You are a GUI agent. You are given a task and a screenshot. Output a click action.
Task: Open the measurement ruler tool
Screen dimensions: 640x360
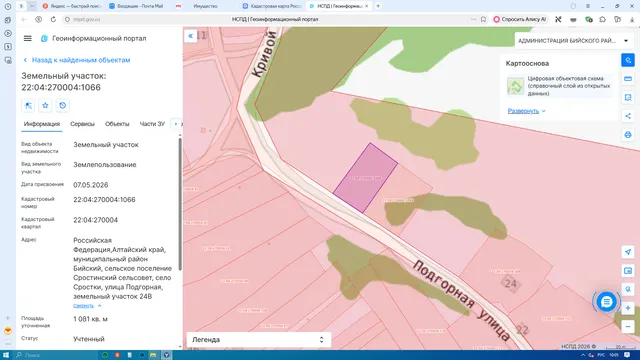pos(628,79)
